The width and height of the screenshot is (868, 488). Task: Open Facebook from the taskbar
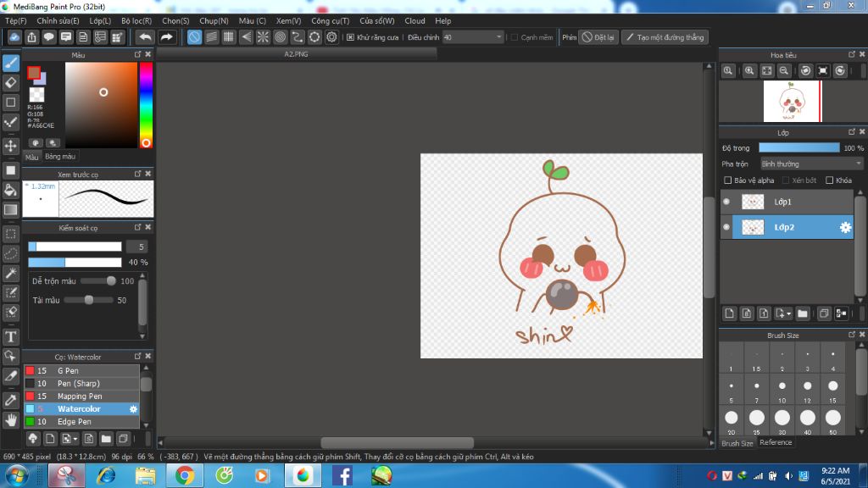click(342, 475)
